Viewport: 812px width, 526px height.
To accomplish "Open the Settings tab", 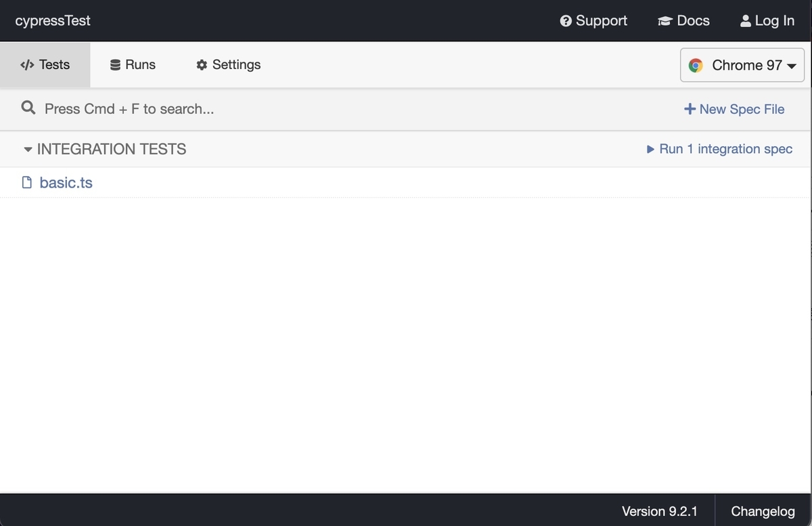I will [x=229, y=65].
